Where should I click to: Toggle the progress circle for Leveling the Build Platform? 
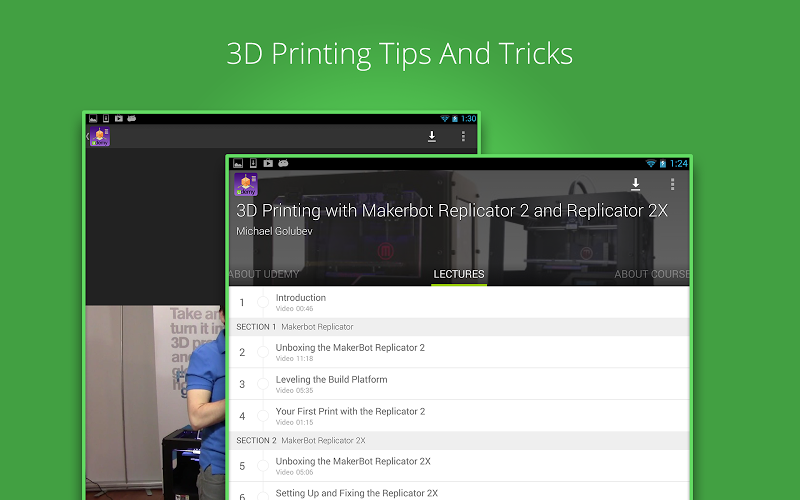[x=263, y=384]
